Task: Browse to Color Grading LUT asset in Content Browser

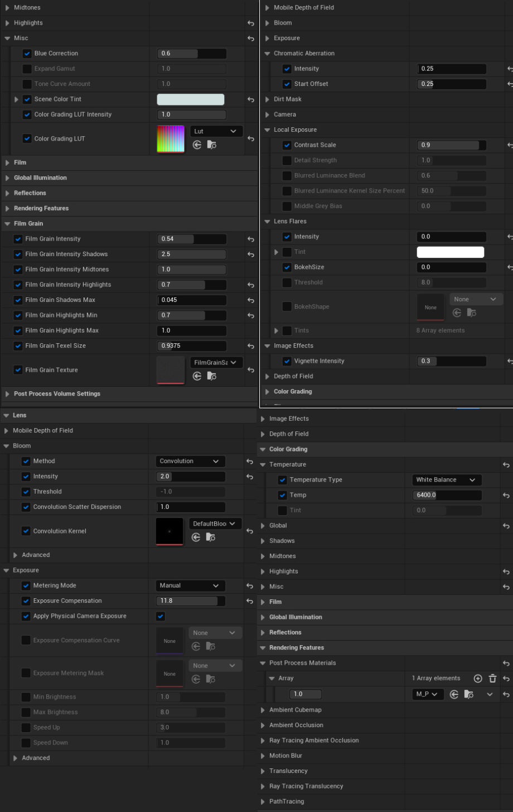Action: pyautogui.click(x=211, y=145)
